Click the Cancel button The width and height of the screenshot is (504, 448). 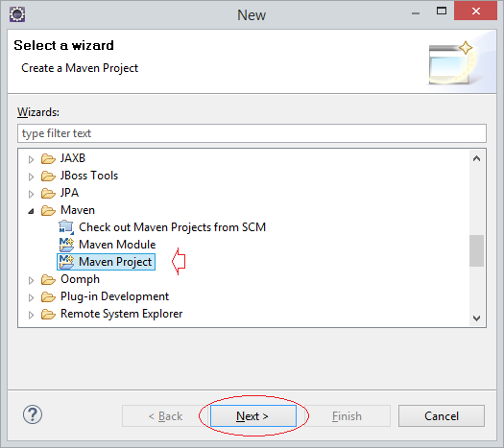[442, 416]
